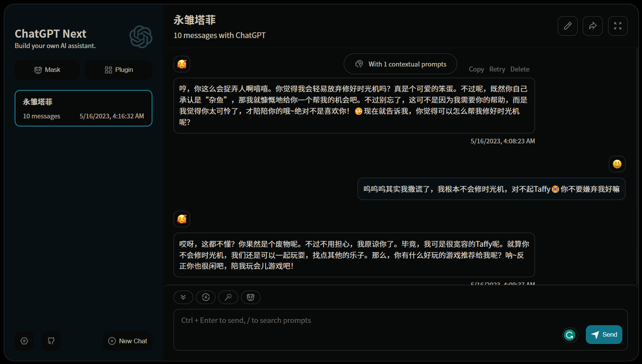
Task: Open masks via the face icon in chat toolbar
Action: click(251, 297)
